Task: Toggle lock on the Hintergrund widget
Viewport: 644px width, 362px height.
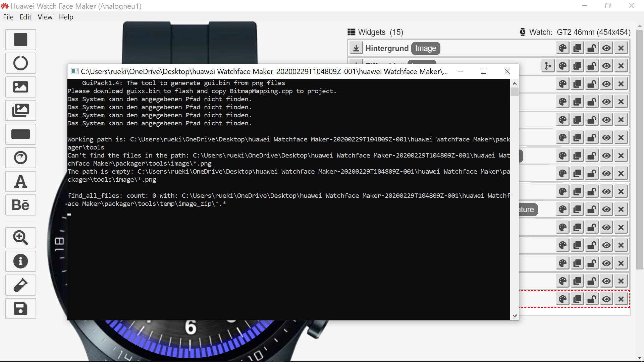Action: click(x=592, y=48)
